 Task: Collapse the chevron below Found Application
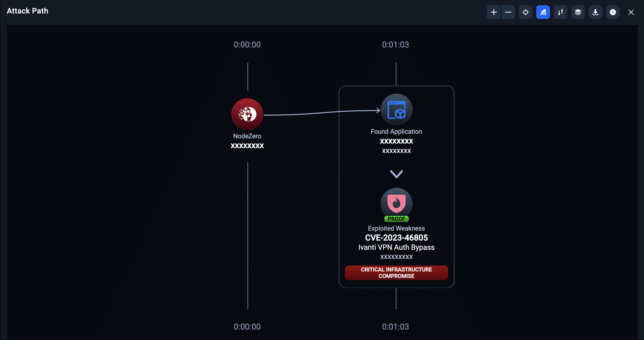[396, 174]
